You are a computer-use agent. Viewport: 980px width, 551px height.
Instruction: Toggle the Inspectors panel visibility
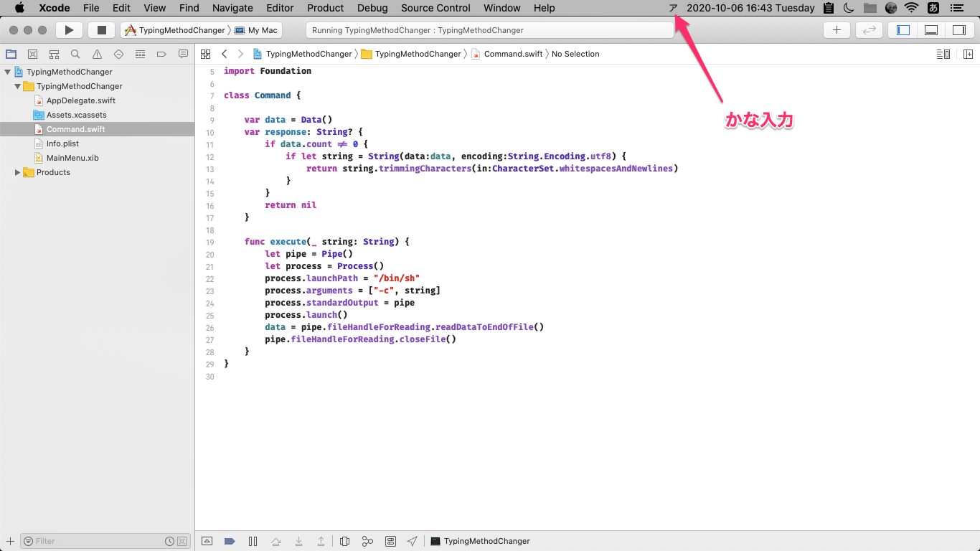click(958, 30)
